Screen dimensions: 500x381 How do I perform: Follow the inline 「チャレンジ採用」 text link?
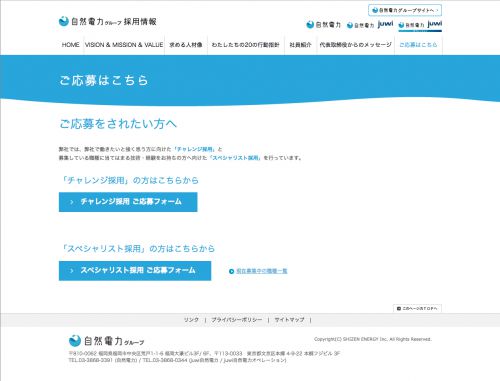click(194, 149)
